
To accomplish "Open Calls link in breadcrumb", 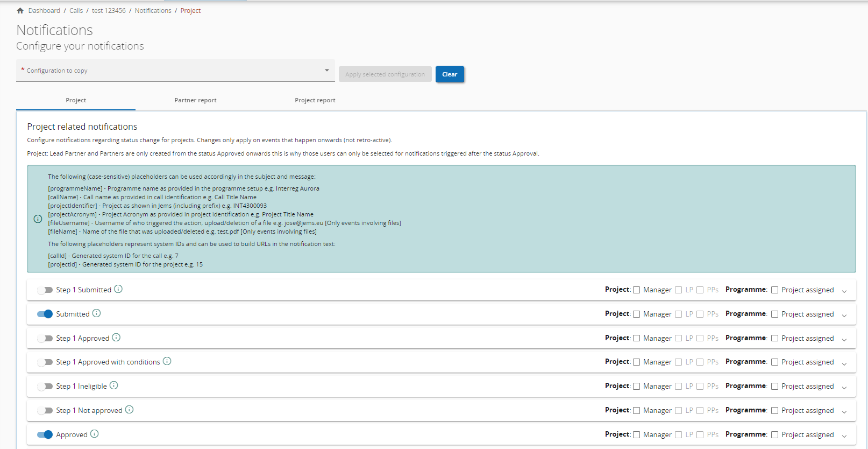I will pos(76,11).
